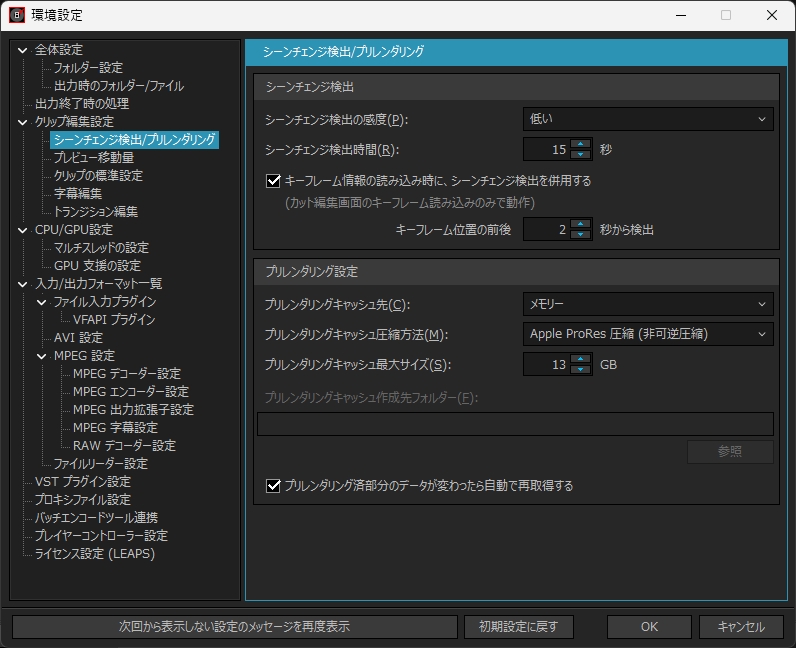Select ファイル入力プラグイン in the tree
This screenshot has height=648, width=796.
105,302
